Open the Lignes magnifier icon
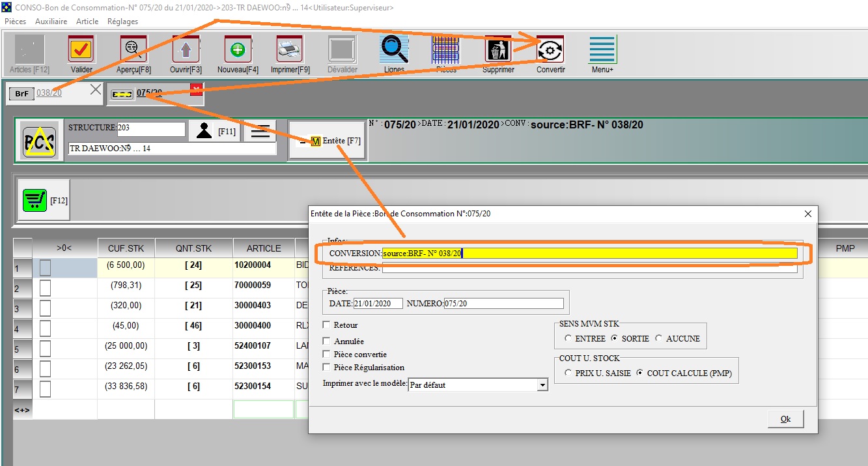 [x=394, y=50]
